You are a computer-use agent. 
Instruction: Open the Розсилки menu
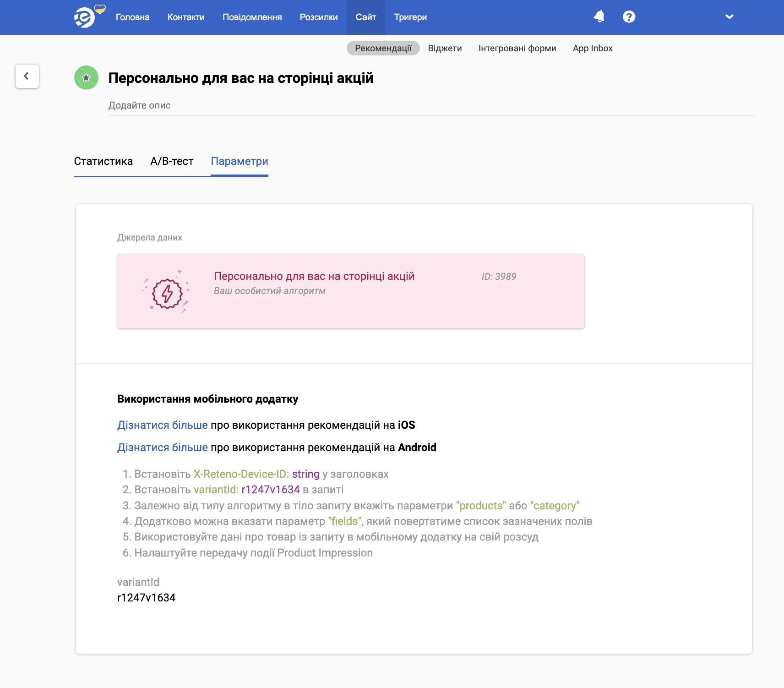coord(318,17)
